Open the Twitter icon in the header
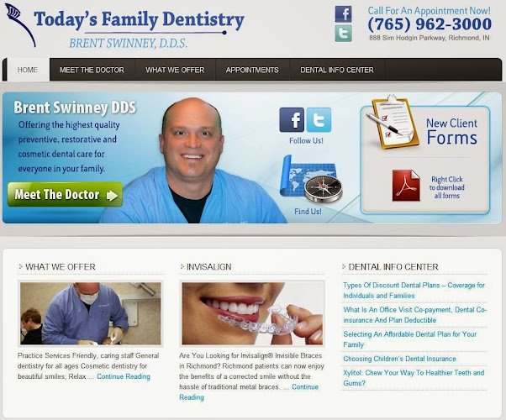This screenshot has height=420, width=506. click(343, 34)
